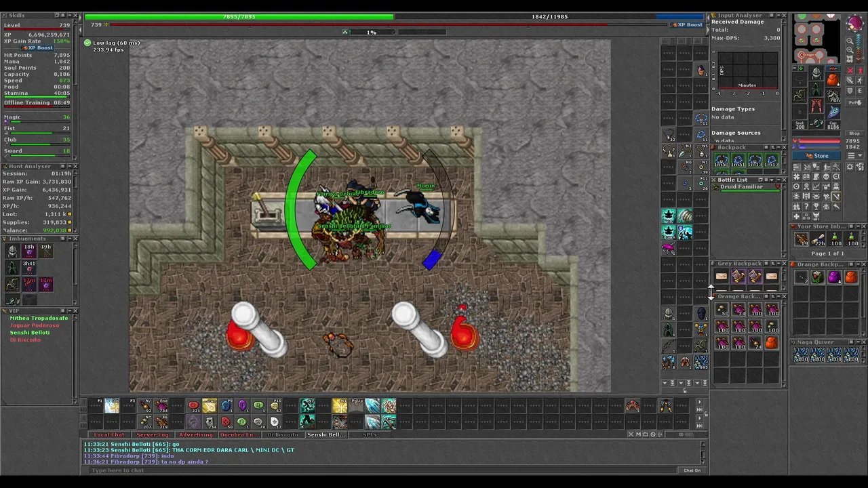Click the 1m51 item in Backpack
This screenshot has width=868, height=488.
click(x=738, y=160)
